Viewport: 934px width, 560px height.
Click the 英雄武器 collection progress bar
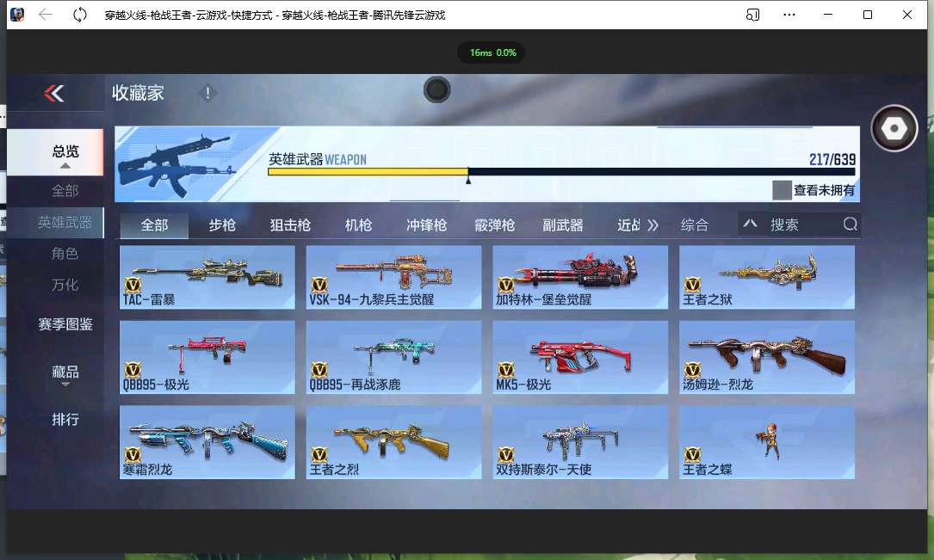(x=562, y=172)
